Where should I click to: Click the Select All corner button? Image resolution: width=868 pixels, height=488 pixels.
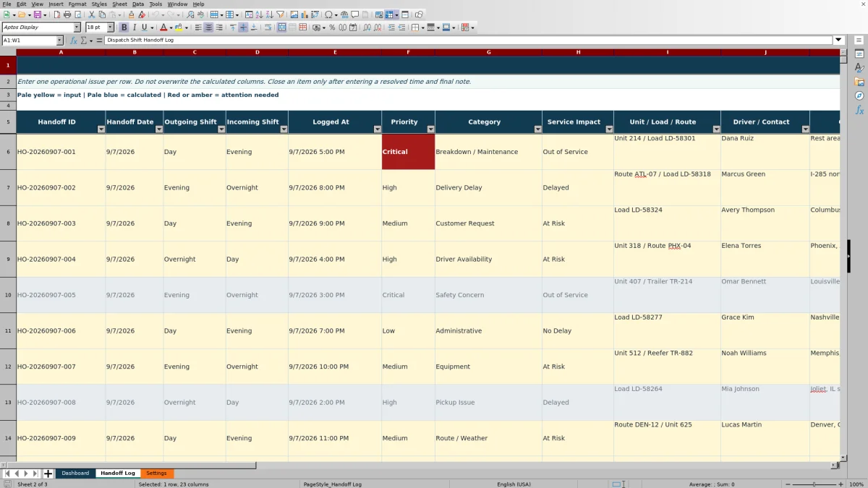8,52
